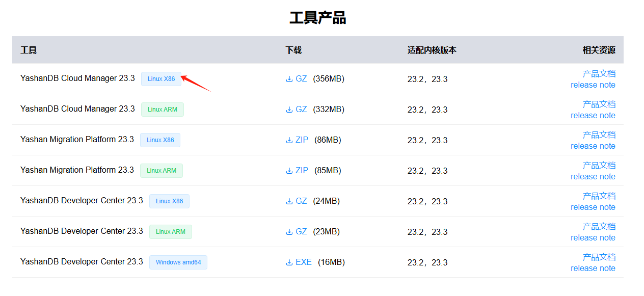Open 产品文档 for Migration Platform Linux ARM
644x296 pixels.
tap(599, 165)
